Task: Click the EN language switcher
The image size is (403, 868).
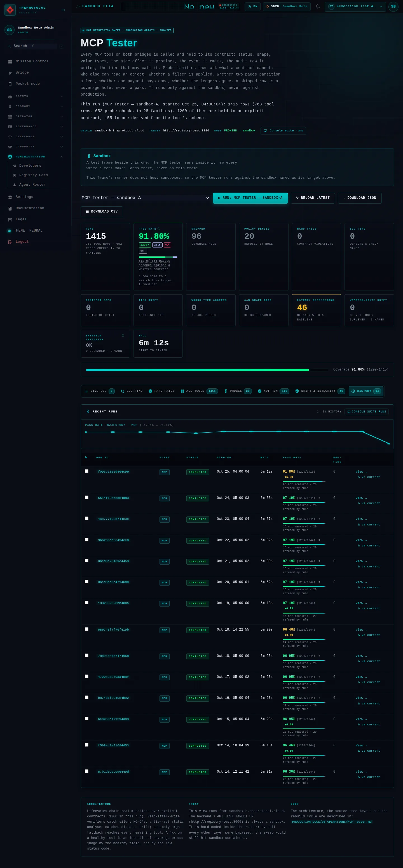Action: (x=253, y=6)
